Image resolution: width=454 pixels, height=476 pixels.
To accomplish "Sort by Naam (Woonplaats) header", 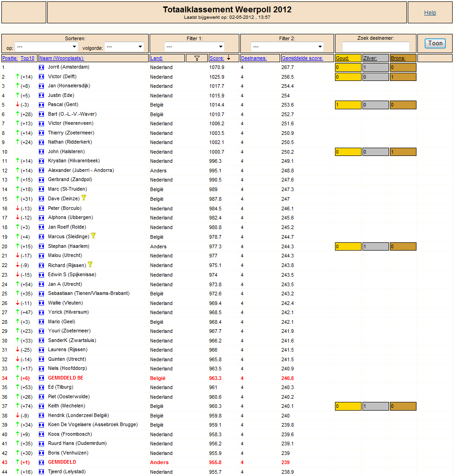I will (62, 58).
